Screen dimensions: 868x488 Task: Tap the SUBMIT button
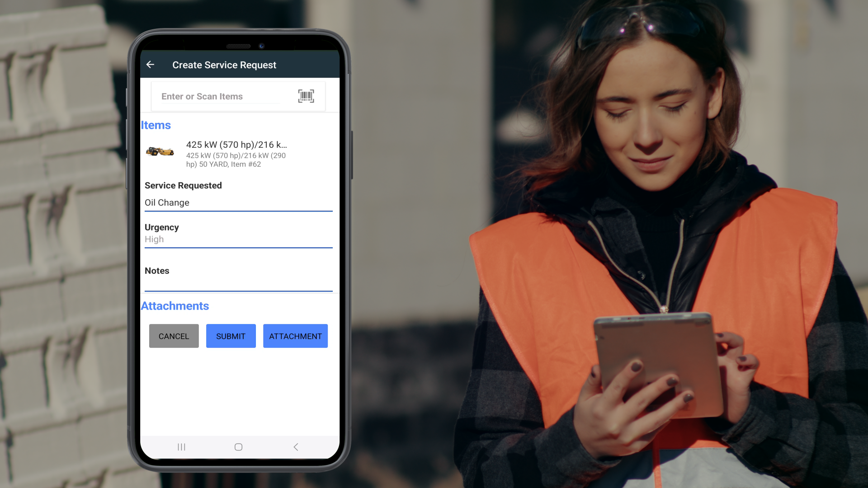tap(231, 336)
